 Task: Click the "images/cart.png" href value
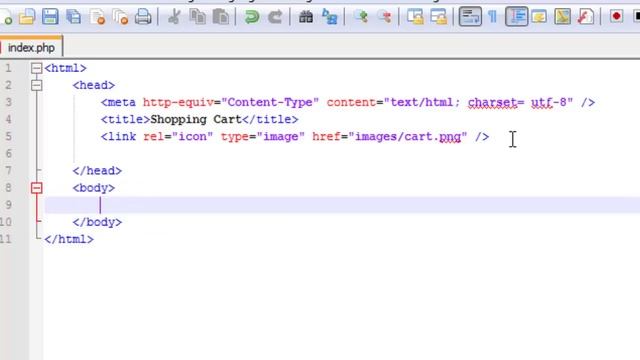pos(408,137)
